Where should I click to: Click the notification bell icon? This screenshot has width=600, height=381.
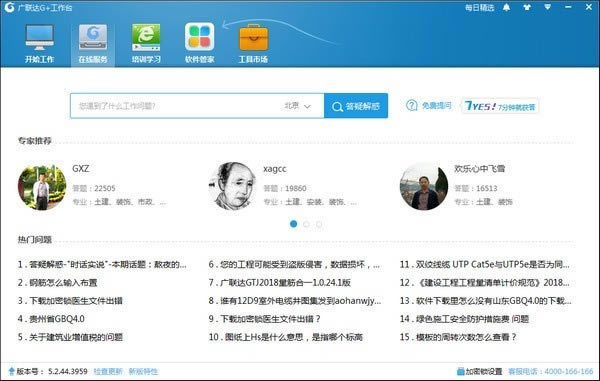tap(506, 7)
